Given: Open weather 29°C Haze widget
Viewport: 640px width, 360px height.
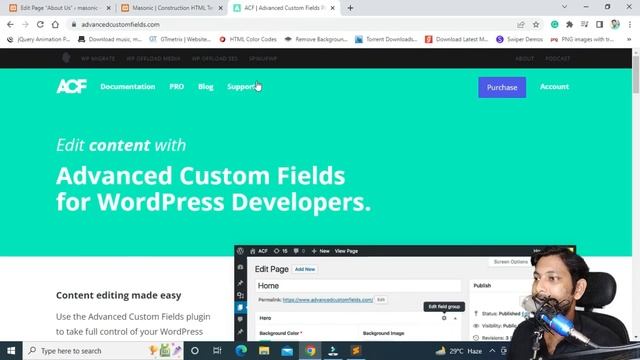Looking at the screenshot, I should pyautogui.click(x=459, y=351).
